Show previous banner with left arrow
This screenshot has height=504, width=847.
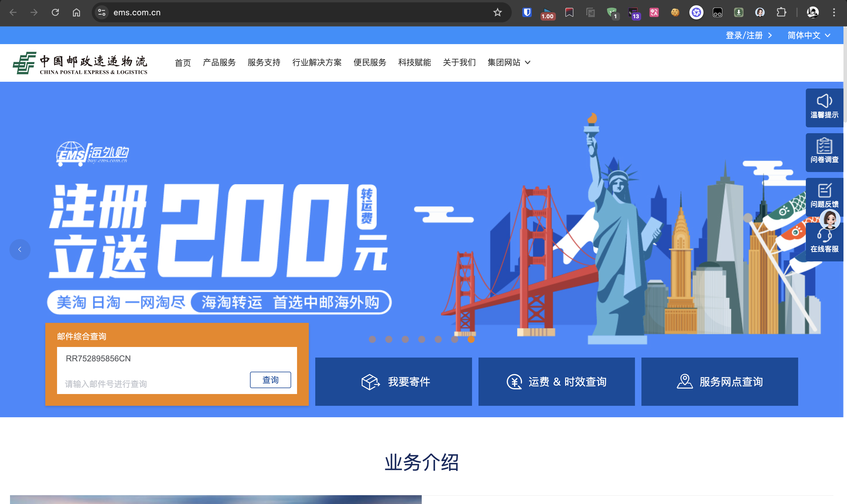tap(20, 250)
